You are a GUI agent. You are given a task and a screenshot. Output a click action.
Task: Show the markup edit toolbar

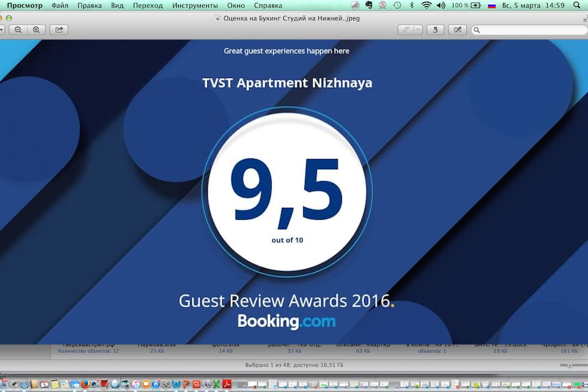[458, 30]
